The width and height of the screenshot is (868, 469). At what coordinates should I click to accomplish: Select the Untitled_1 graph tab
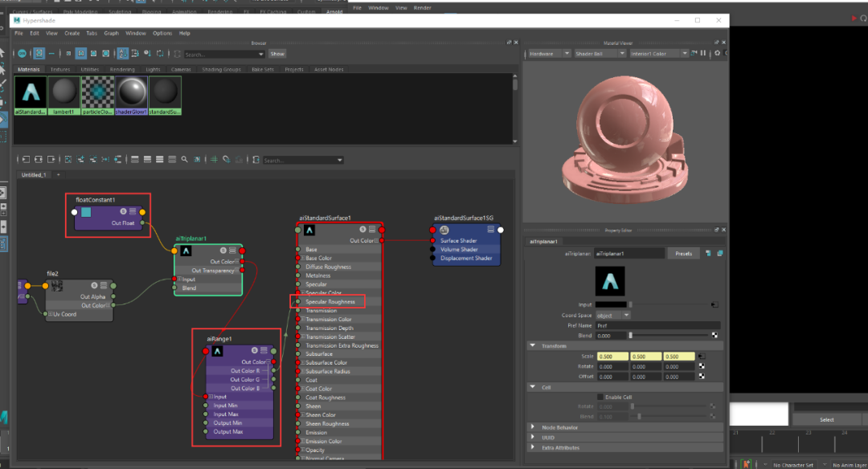[x=34, y=175]
